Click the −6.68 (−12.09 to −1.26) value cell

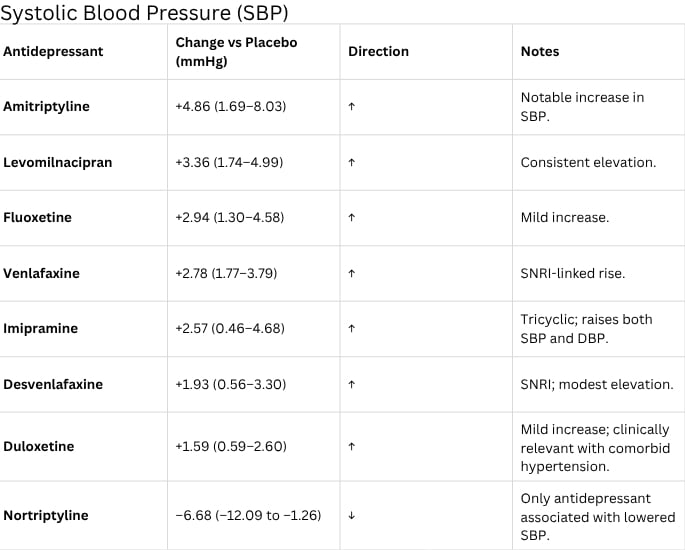click(x=252, y=516)
